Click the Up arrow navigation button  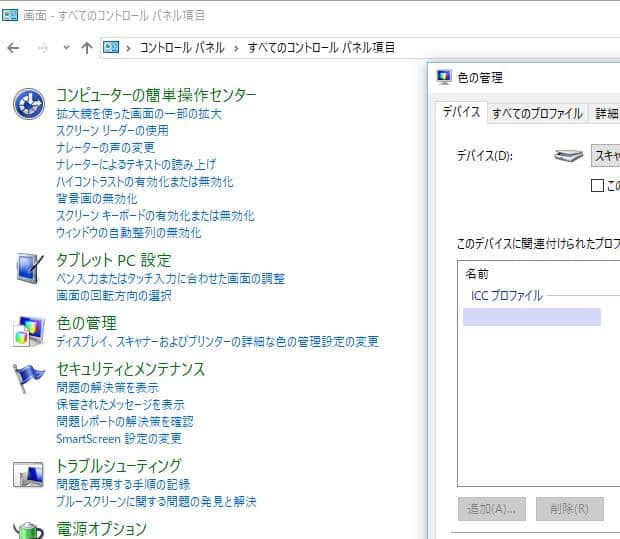coord(87,48)
